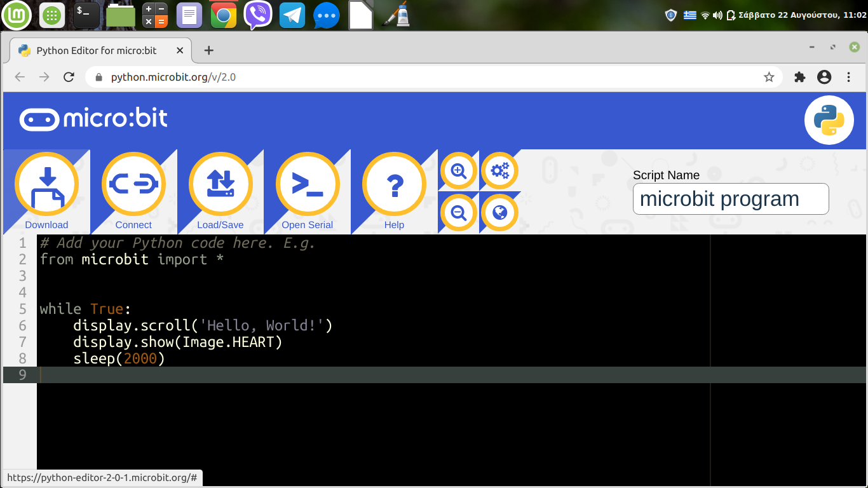Click the Download button icon
The image size is (868, 488).
click(x=46, y=185)
